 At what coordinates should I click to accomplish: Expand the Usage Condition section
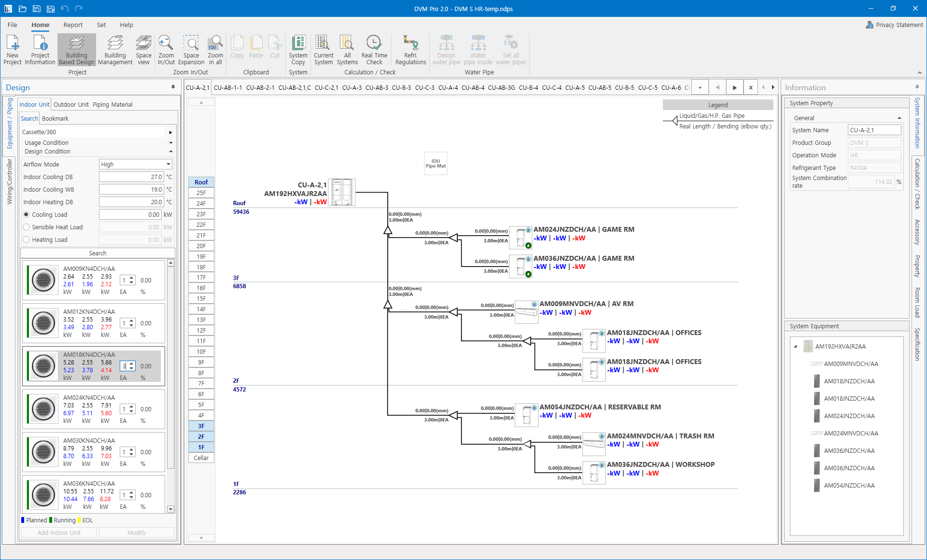coord(170,143)
